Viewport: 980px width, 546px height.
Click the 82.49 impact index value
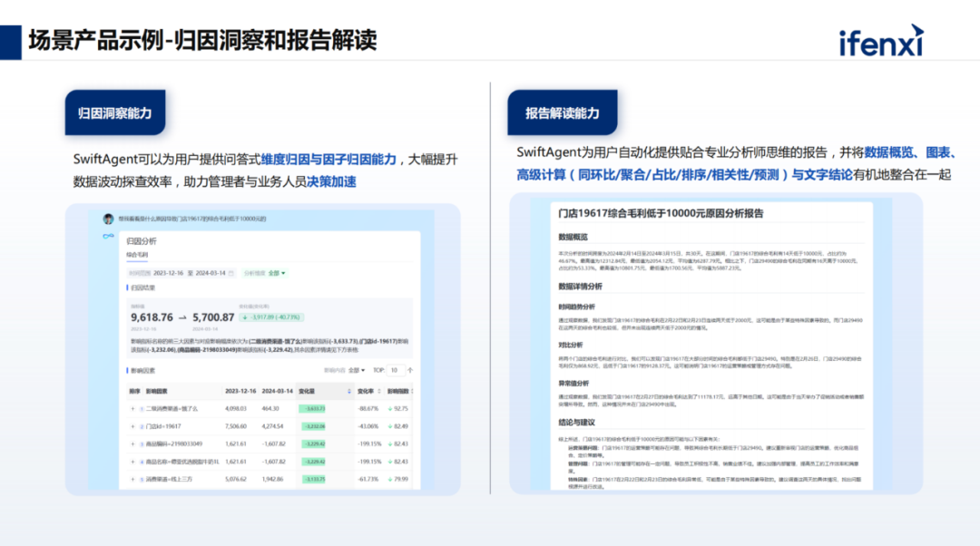coord(401,426)
